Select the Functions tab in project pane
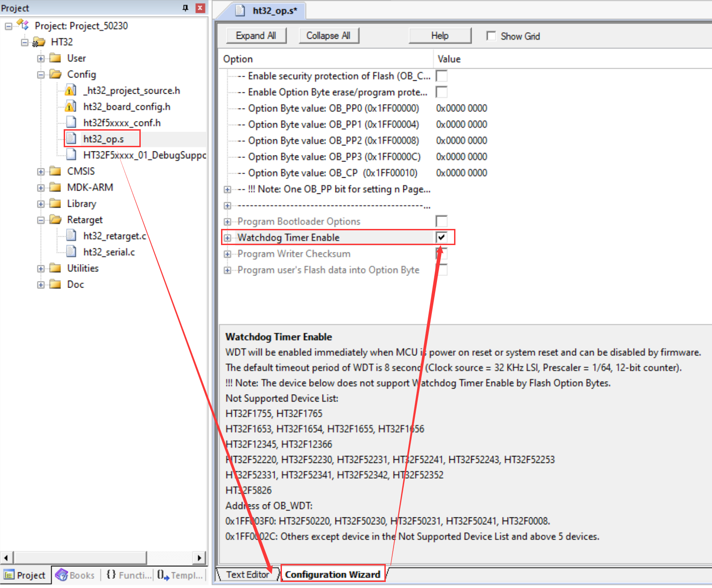 129,575
